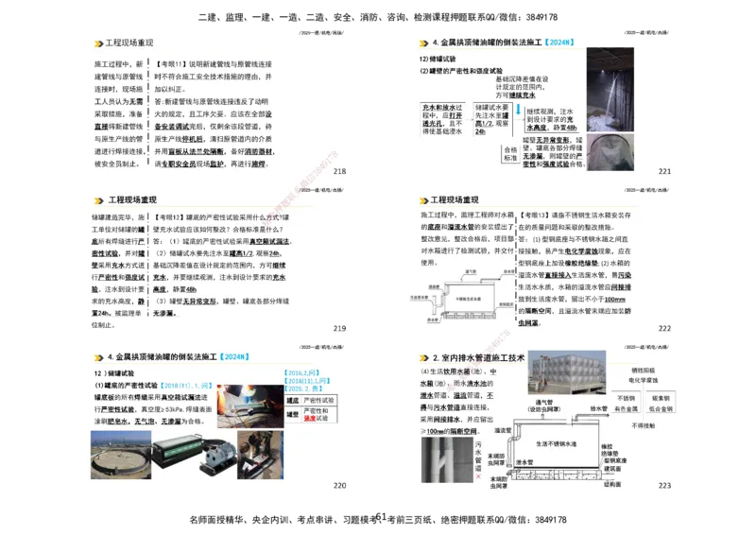Click yellow arrow icon beside heading on slide 219

[x=99, y=200]
